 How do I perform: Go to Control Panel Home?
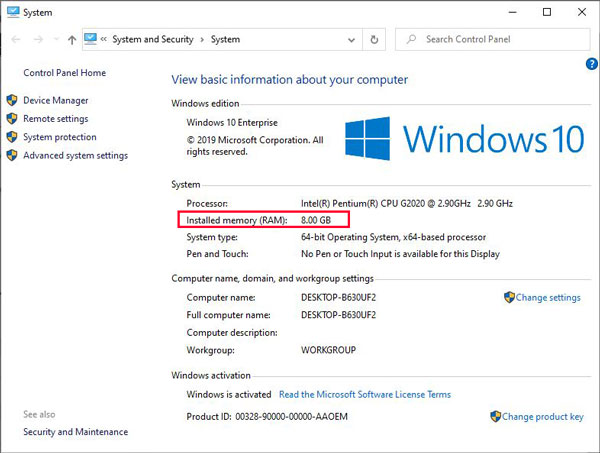pos(65,73)
